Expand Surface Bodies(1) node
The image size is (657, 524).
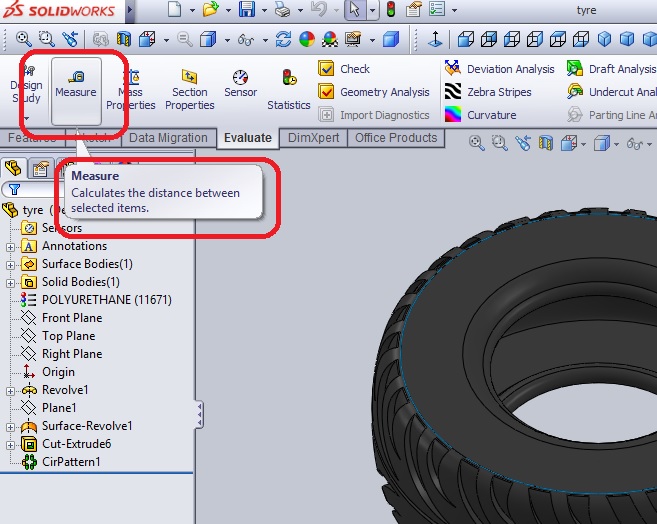pyautogui.click(x=10, y=265)
